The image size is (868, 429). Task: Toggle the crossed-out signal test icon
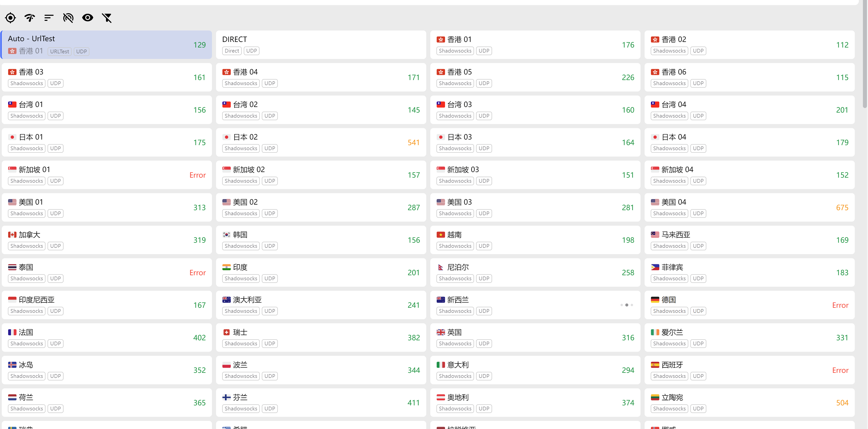(x=68, y=18)
